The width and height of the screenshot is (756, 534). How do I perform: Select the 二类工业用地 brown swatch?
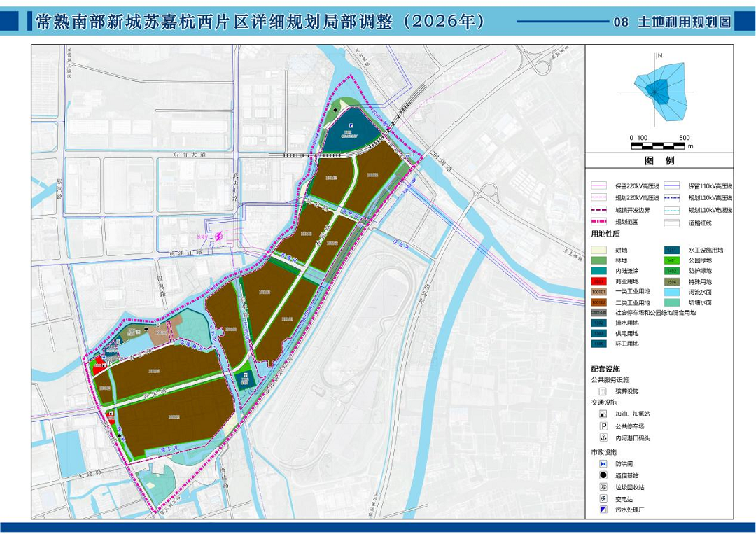(x=598, y=302)
